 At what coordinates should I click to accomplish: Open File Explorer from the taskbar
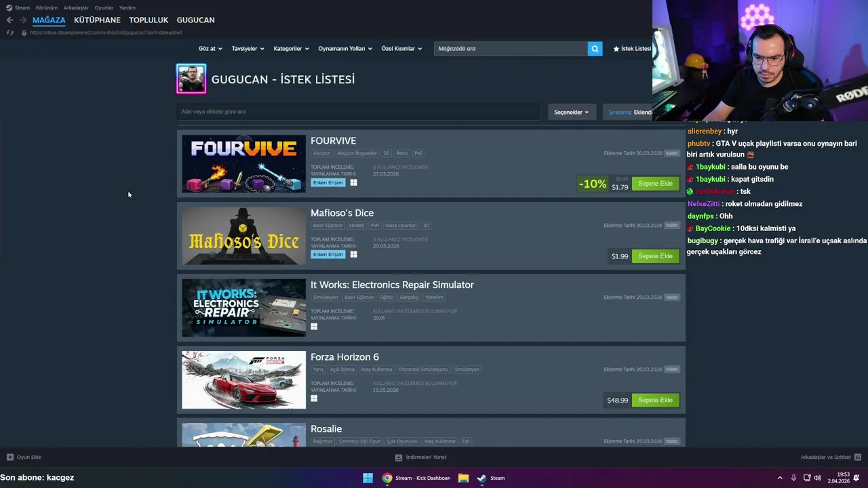click(463, 478)
